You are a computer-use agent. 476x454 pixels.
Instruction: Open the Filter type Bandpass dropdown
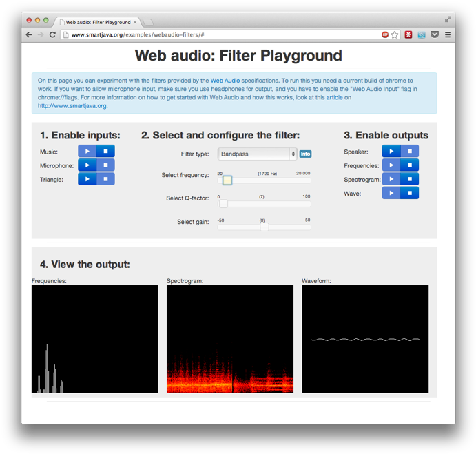click(257, 154)
